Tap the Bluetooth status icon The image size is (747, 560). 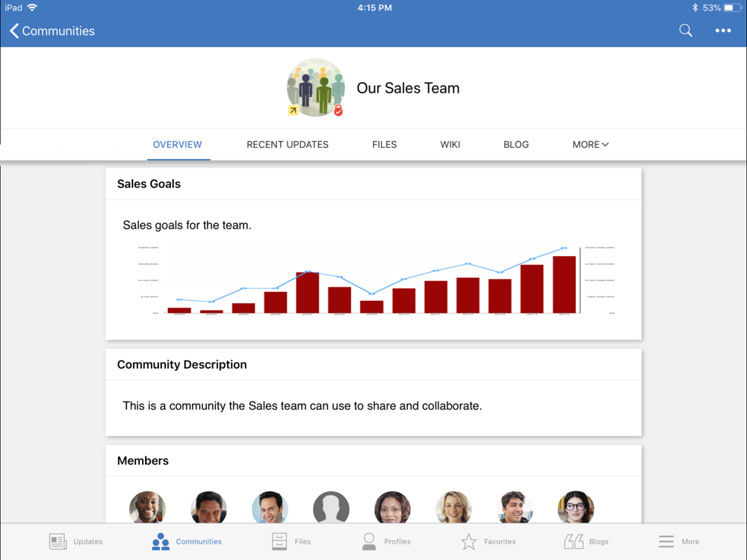[695, 7]
